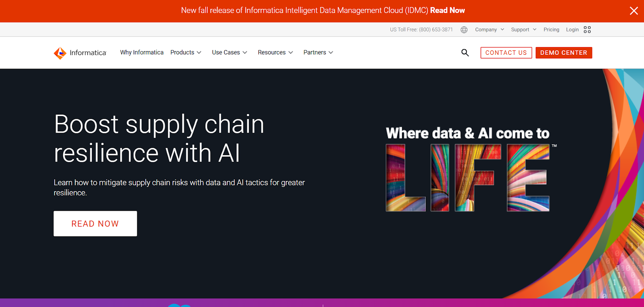Click the CONTACT US button
Viewport: 644px width, 307px height.
click(x=506, y=52)
